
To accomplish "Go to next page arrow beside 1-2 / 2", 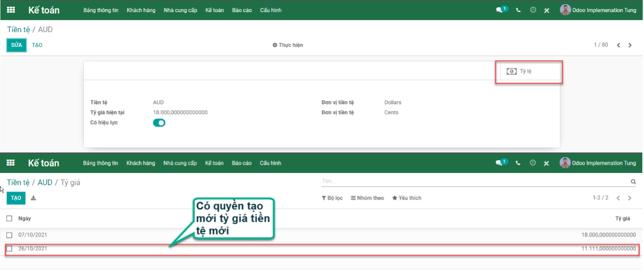I will click(630, 198).
